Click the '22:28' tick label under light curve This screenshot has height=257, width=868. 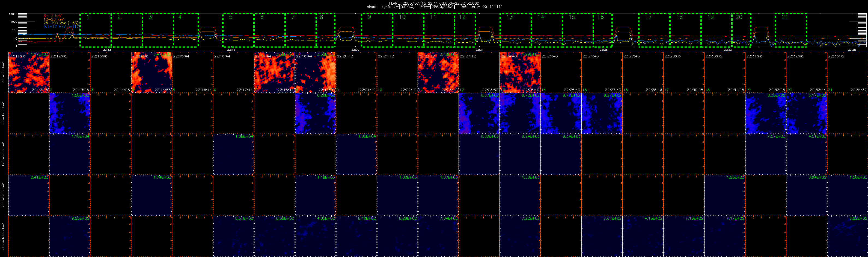pyautogui.click(x=604, y=50)
